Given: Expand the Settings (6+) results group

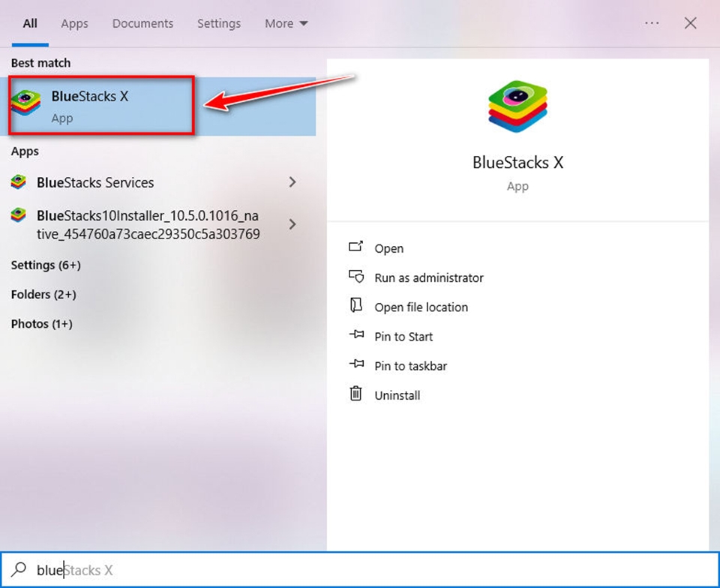Looking at the screenshot, I should pos(46,265).
